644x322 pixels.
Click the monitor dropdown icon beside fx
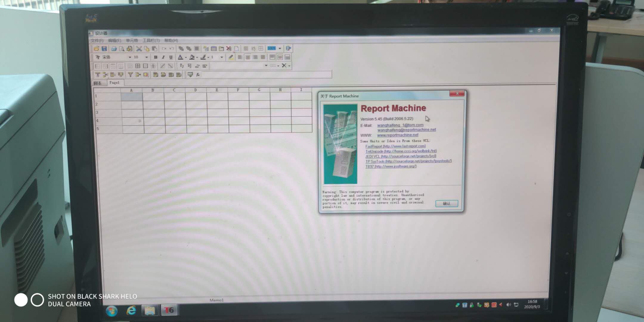coord(190,75)
